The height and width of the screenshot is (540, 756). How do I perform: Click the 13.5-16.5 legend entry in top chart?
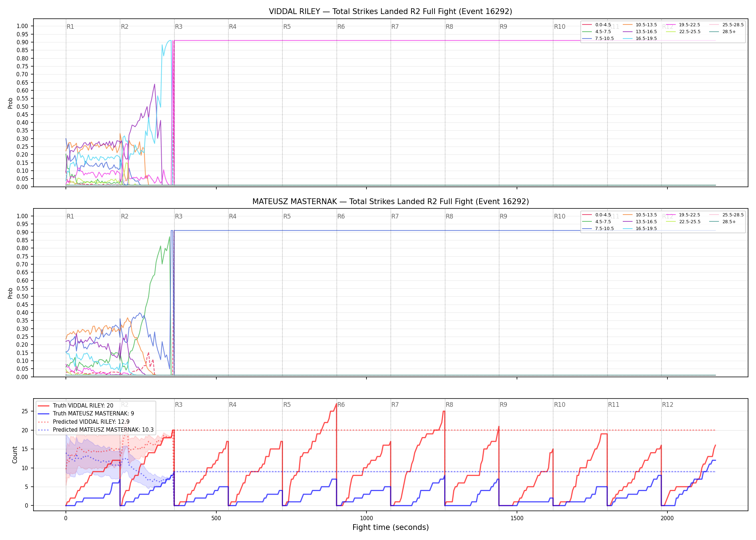640,32
